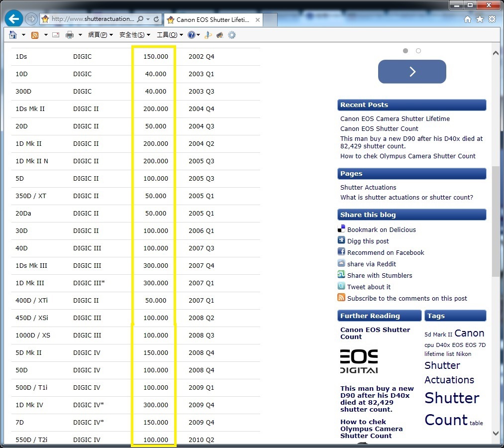504x448 pixels.
Task: Click the Print toolbar icon
Action: pyautogui.click(x=70, y=35)
